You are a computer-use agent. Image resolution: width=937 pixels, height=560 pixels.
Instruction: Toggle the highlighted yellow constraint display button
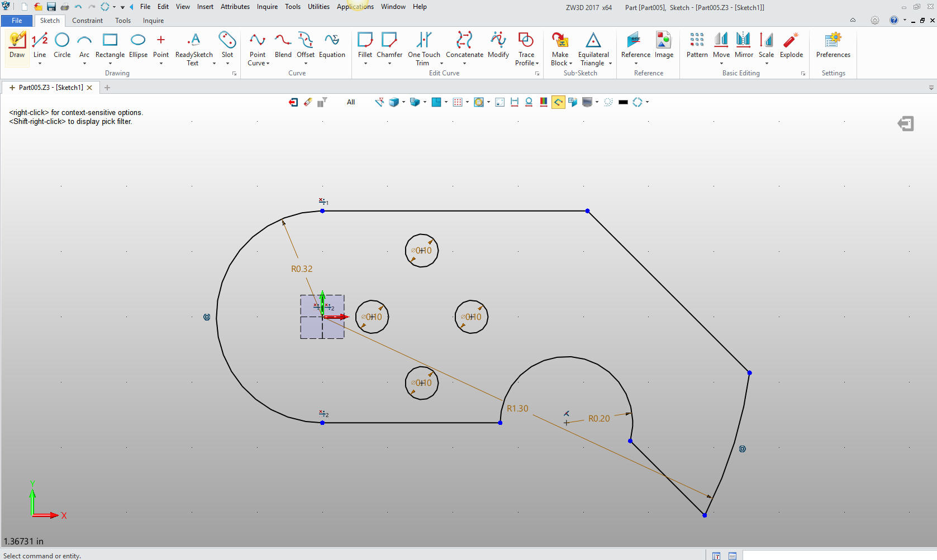click(558, 102)
